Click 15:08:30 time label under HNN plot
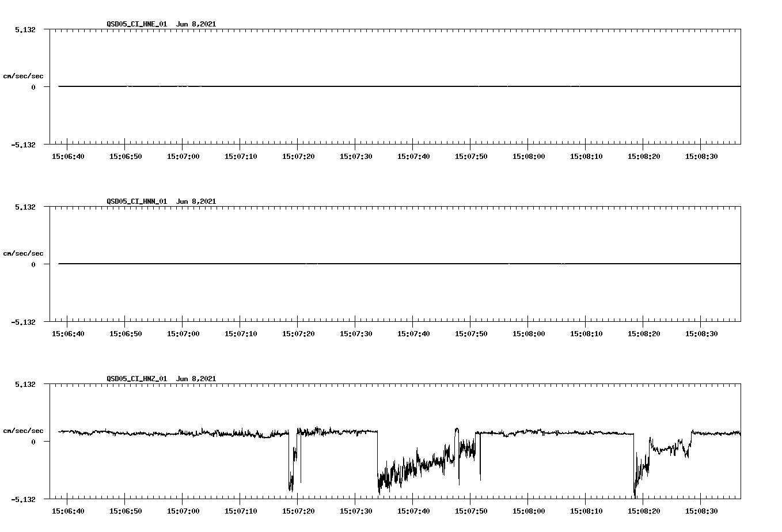782x532 pixels. (701, 334)
